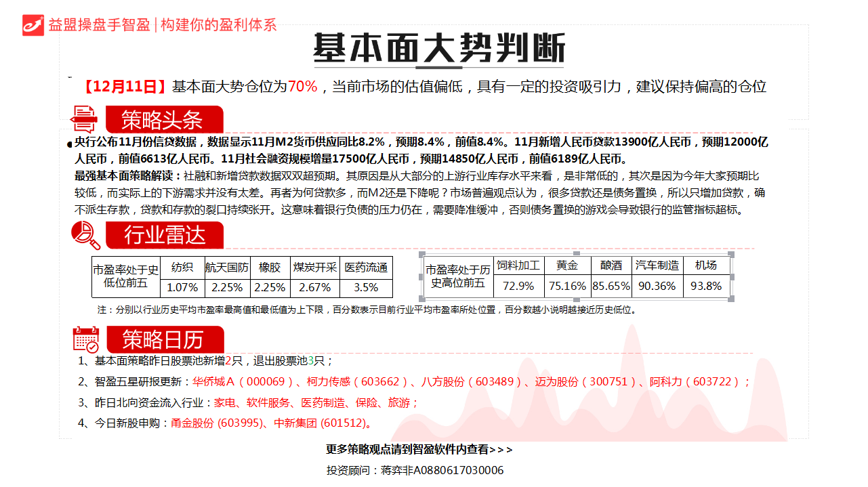Image resolution: width=868 pixels, height=487 pixels.
Task: Select the 策略头条 red banner
Action: click(x=163, y=121)
